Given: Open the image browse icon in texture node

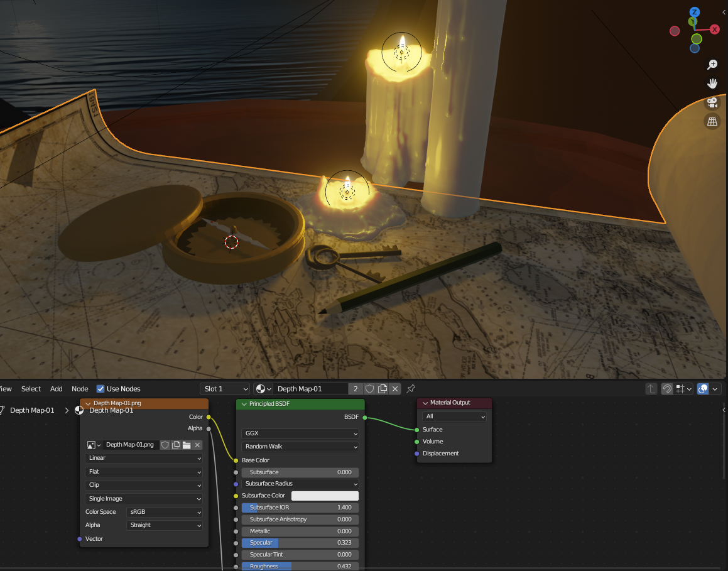Looking at the screenshot, I should pos(94,445).
